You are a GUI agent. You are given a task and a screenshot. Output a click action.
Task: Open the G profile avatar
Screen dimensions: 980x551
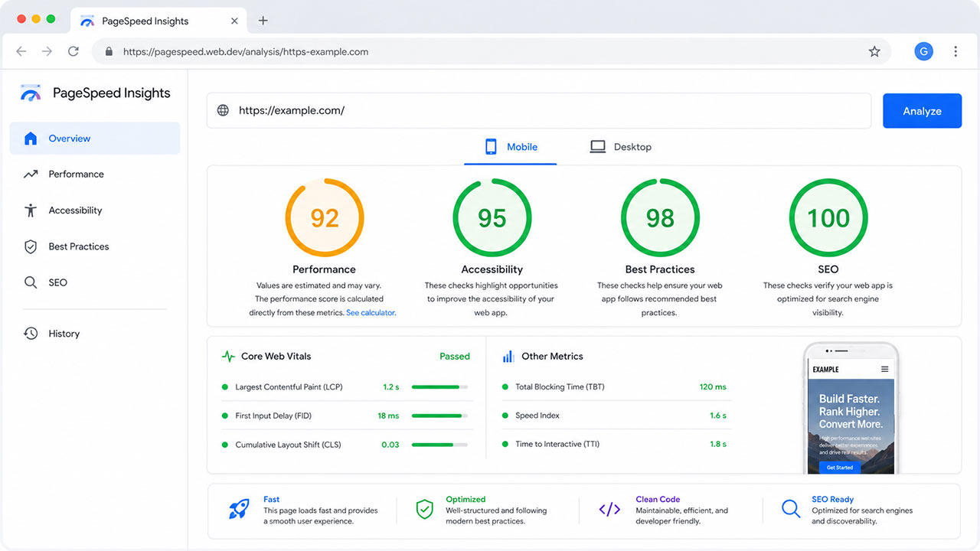click(x=924, y=51)
